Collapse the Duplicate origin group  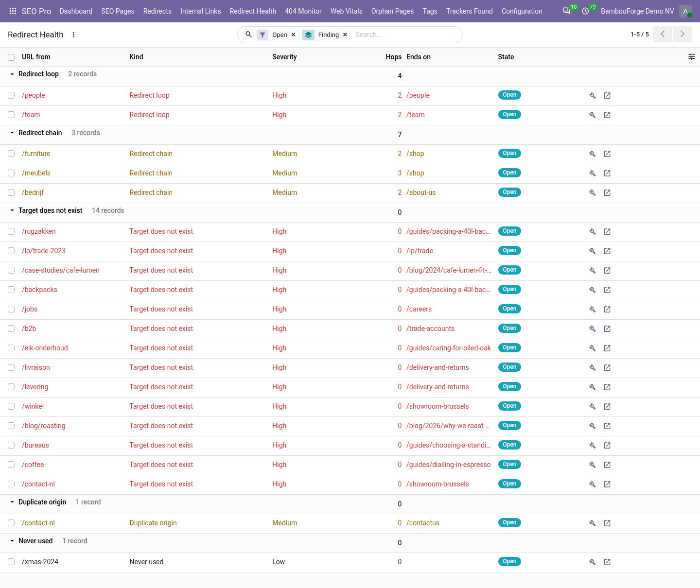12,502
